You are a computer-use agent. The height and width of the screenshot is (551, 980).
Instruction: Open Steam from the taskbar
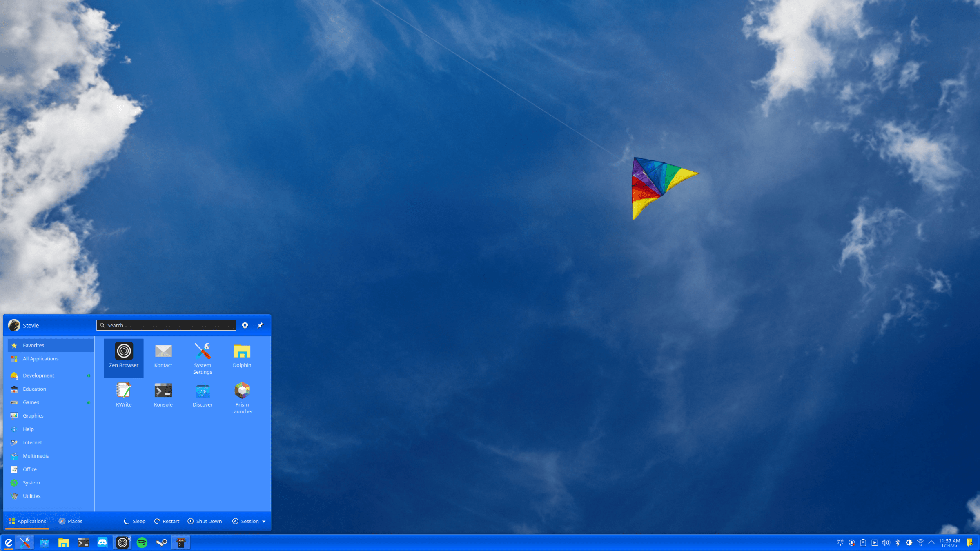162,542
